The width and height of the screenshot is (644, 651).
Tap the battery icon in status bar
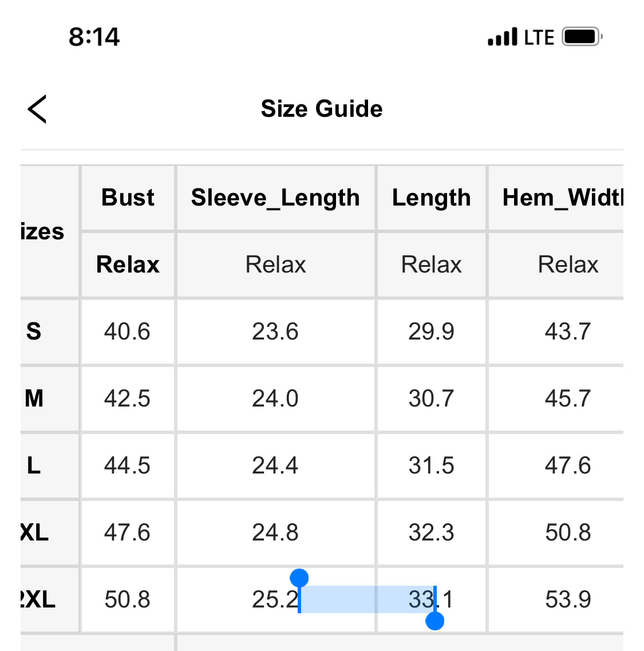click(582, 37)
